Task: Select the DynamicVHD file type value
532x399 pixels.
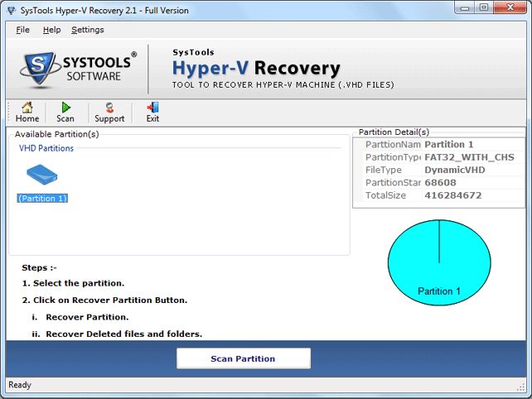Action: (455, 170)
